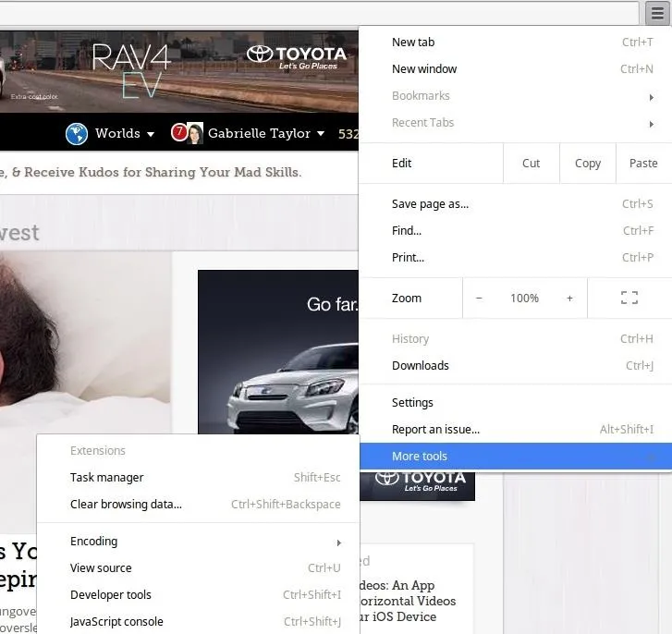Choose Save page as... menu item
Image resolution: width=672 pixels, height=634 pixels.
[x=515, y=204]
